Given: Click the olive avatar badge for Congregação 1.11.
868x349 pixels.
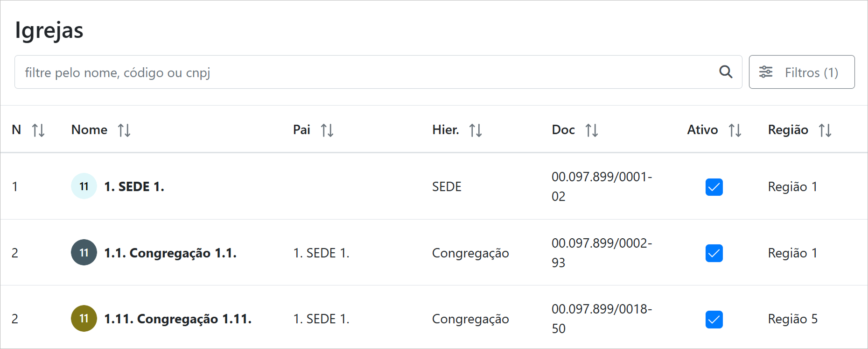Looking at the screenshot, I should point(84,319).
